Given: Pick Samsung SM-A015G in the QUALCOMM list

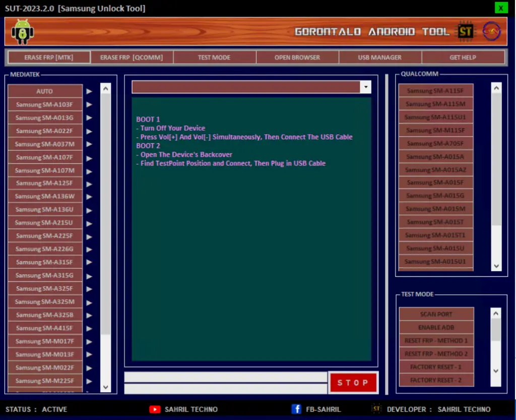Looking at the screenshot, I should [436, 196].
